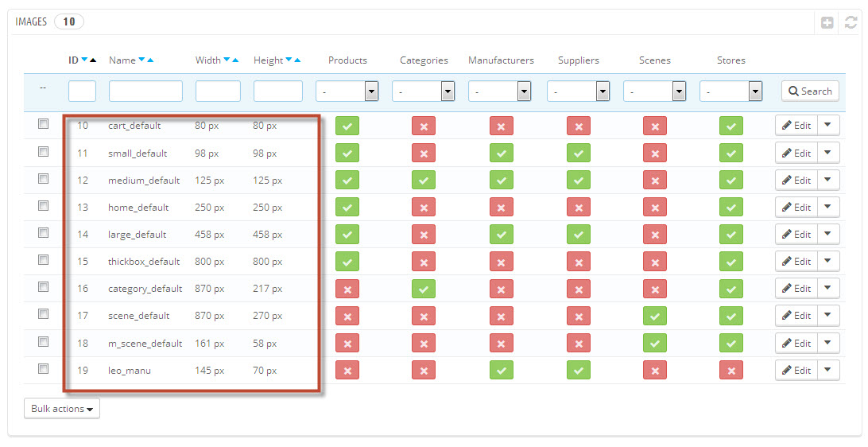The width and height of the screenshot is (868, 447).
Task: Click the refresh list icon
Action: [851, 22]
